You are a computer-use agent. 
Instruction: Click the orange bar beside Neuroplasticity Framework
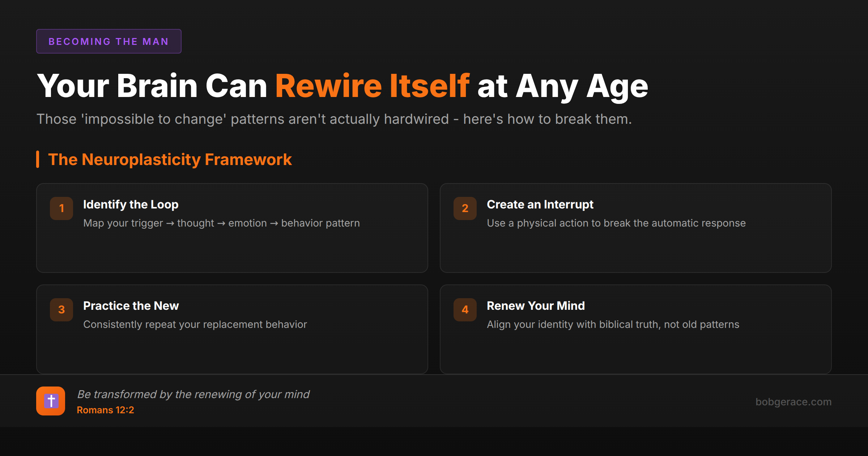[x=38, y=159]
